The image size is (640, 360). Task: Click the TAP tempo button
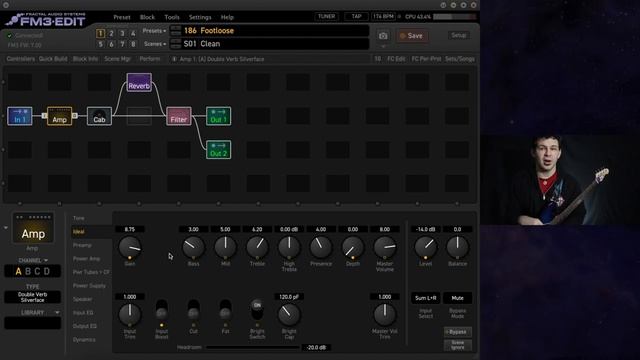pyautogui.click(x=356, y=17)
